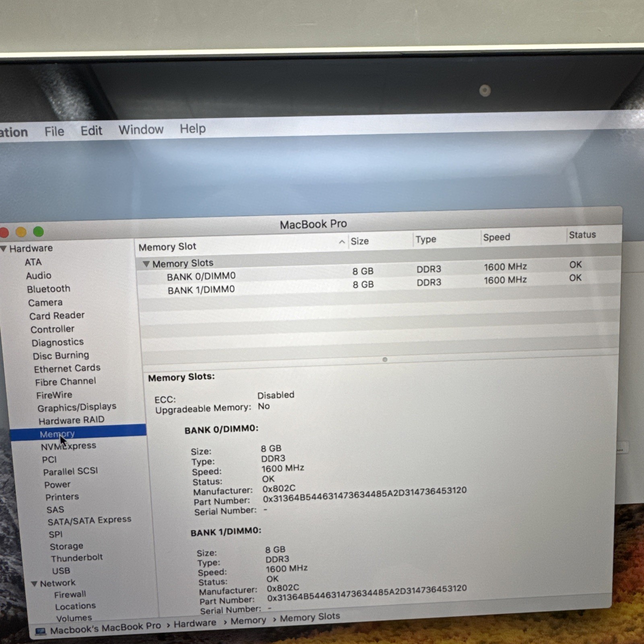
Task: Select Locations under Network
Action: point(75,606)
